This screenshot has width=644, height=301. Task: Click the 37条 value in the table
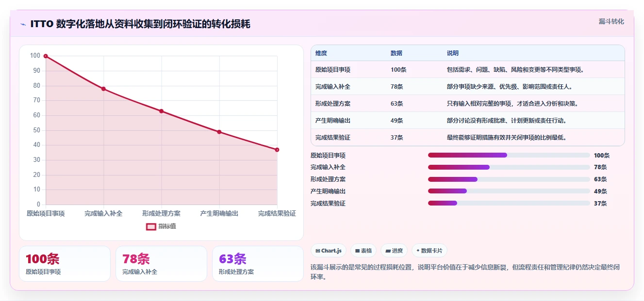(397, 138)
